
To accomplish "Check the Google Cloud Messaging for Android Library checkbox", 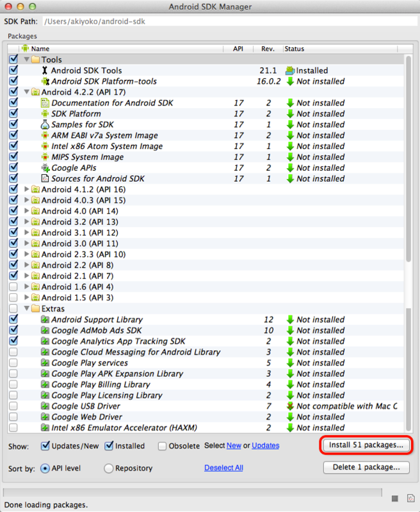I will [x=13, y=351].
